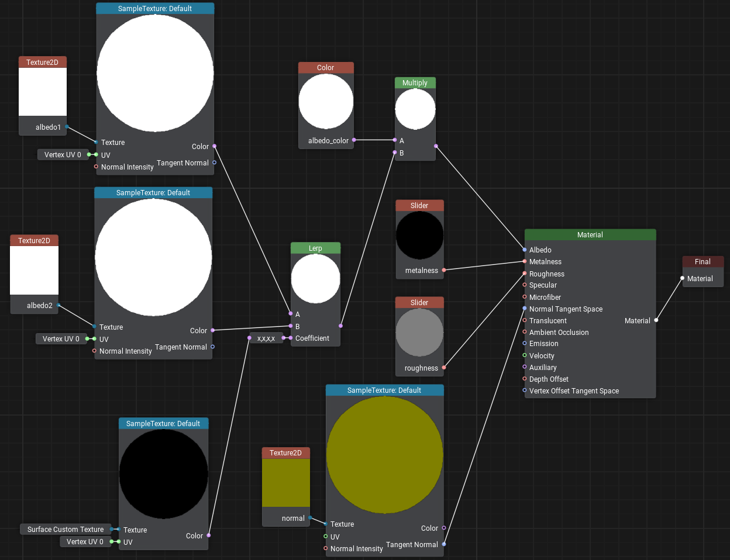Image resolution: width=730 pixels, height=560 pixels.
Task: Click the Albedo input port on Material node
Action: (525, 250)
